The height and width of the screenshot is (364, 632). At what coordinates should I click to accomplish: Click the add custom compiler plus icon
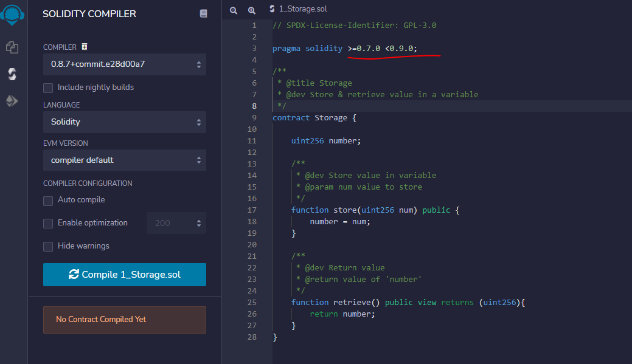click(x=84, y=47)
